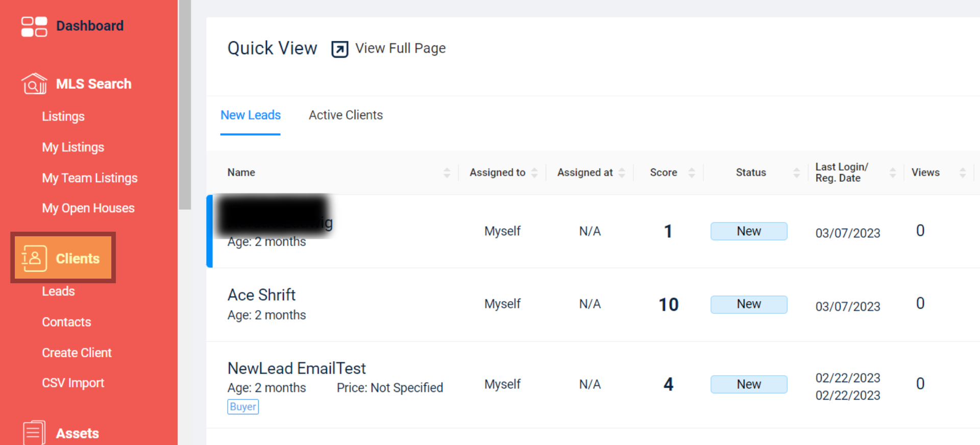Click the View Full Page link
The height and width of the screenshot is (445, 980).
[400, 48]
